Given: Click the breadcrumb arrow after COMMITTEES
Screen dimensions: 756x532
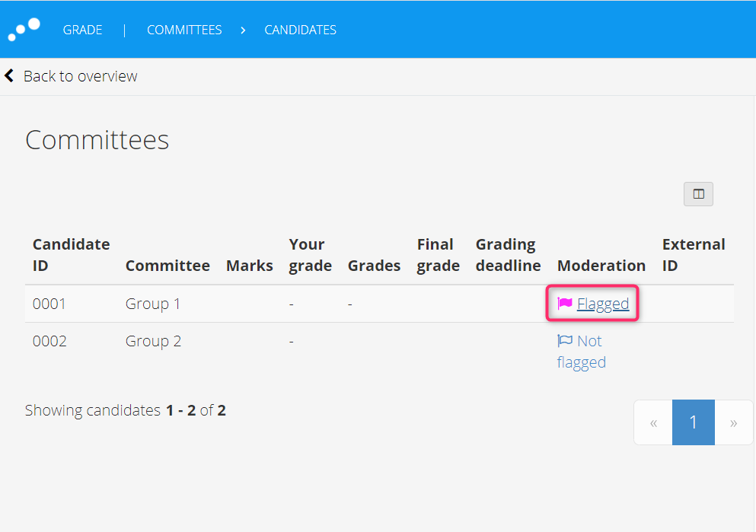Looking at the screenshot, I should tap(243, 30).
